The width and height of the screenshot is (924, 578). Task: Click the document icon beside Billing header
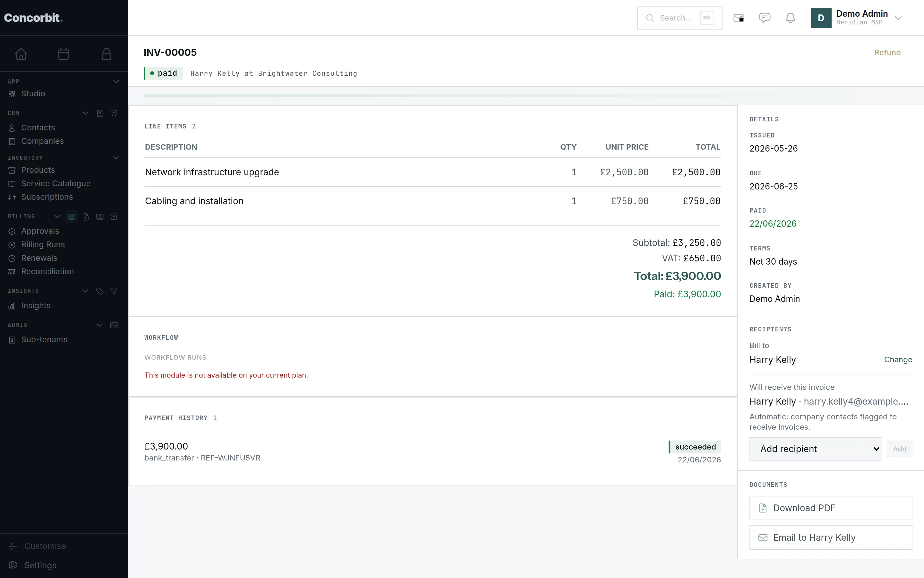[x=86, y=217]
